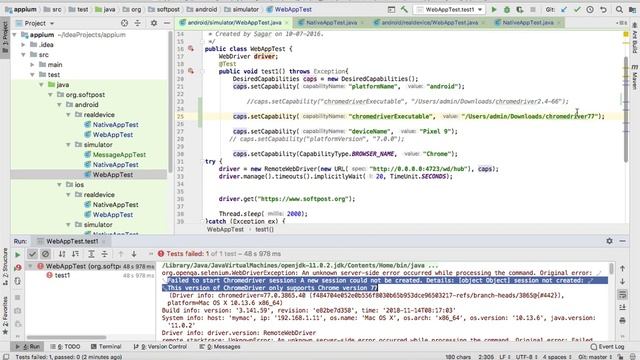
Task: Collapse all test results
Action: (104, 254)
